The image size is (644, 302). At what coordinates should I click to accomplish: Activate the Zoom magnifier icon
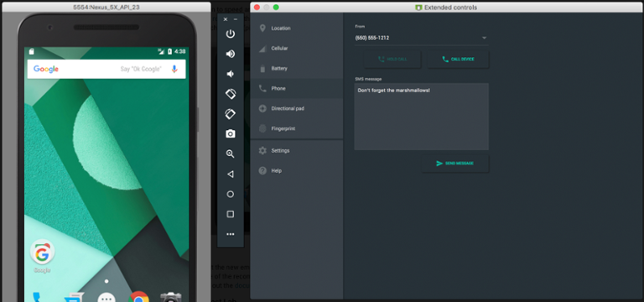[231, 154]
